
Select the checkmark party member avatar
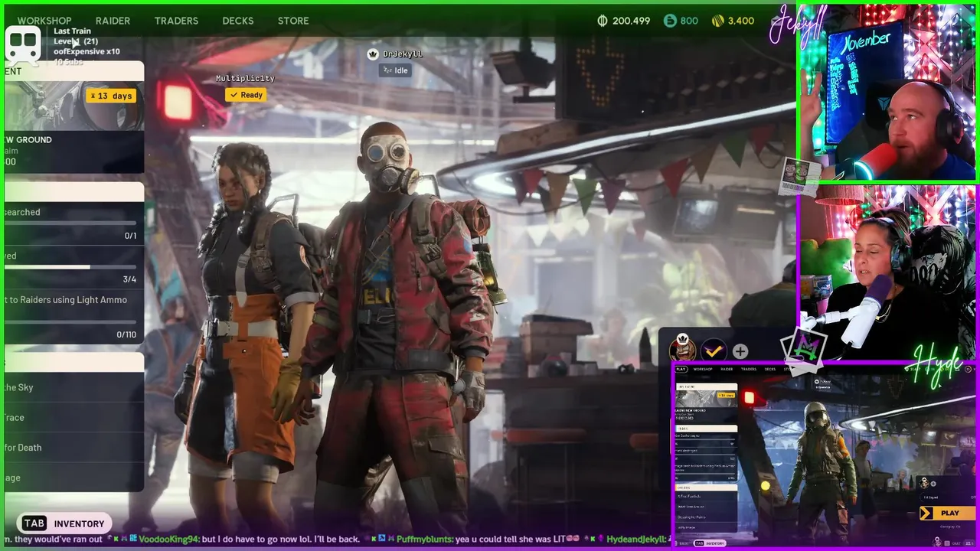coord(714,350)
